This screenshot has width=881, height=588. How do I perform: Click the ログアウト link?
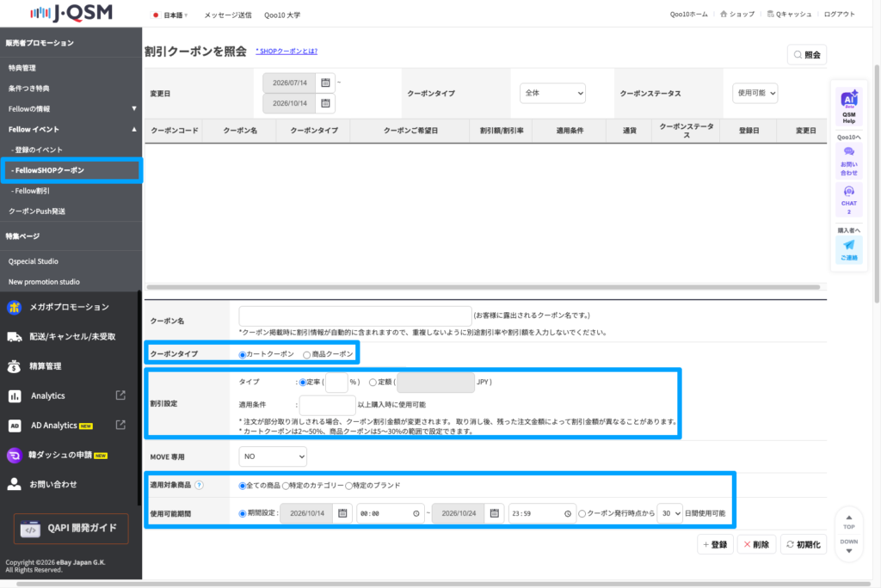840,14
